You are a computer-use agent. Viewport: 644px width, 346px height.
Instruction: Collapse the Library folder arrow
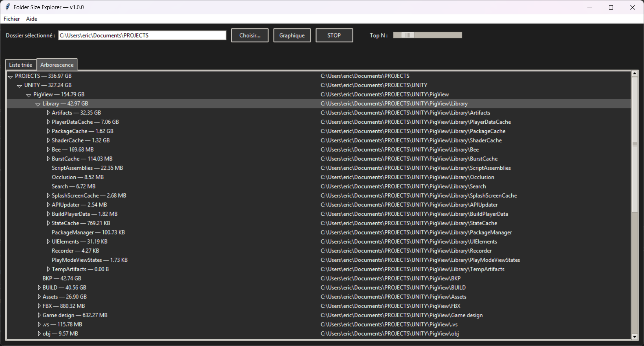38,104
